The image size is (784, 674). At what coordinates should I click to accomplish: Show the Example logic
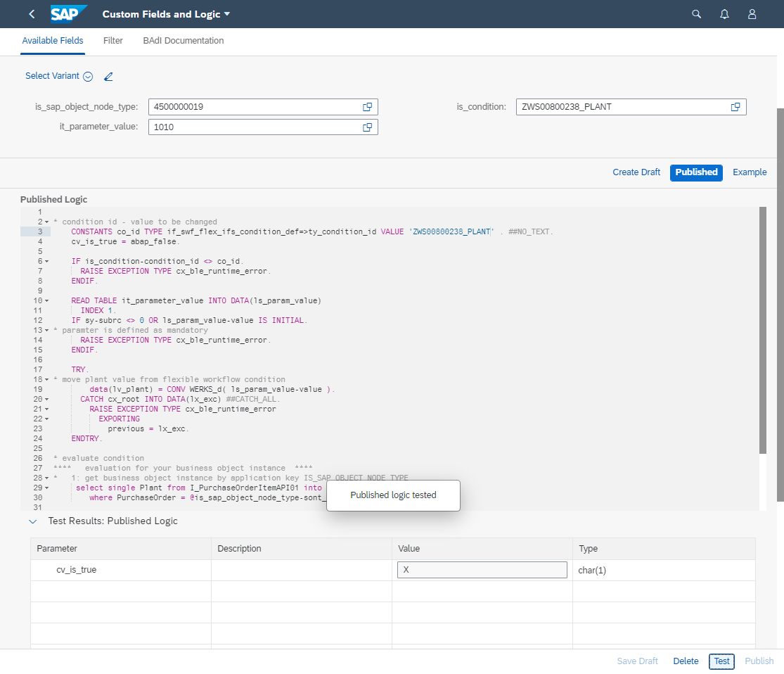750,172
